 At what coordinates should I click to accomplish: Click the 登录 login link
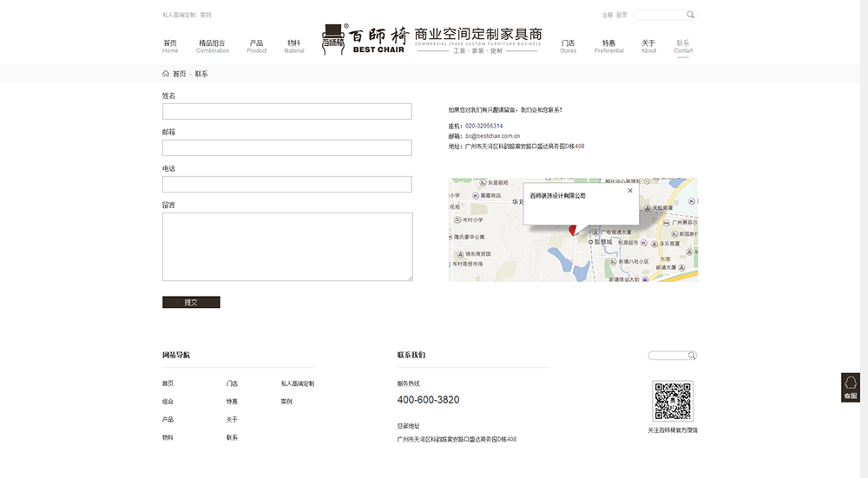(621, 15)
